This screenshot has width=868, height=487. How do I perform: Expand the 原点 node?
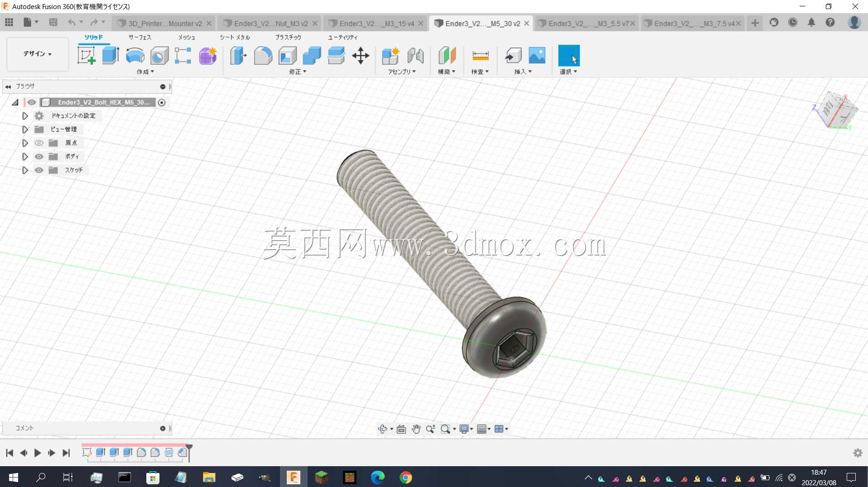tap(25, 143)
